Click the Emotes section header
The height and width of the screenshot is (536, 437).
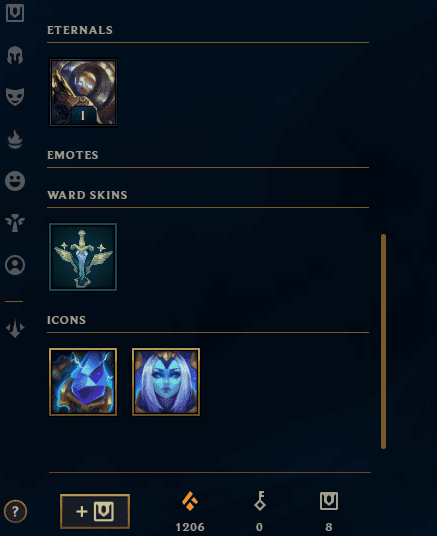73,155
